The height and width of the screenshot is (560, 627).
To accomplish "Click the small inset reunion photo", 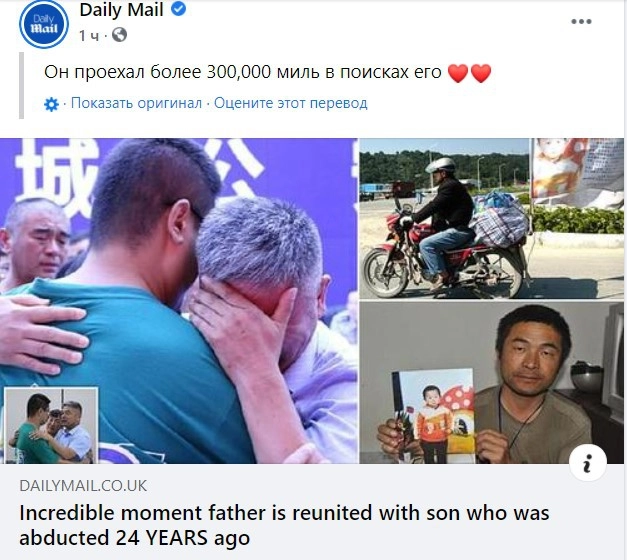I will [x=51, y=425].
